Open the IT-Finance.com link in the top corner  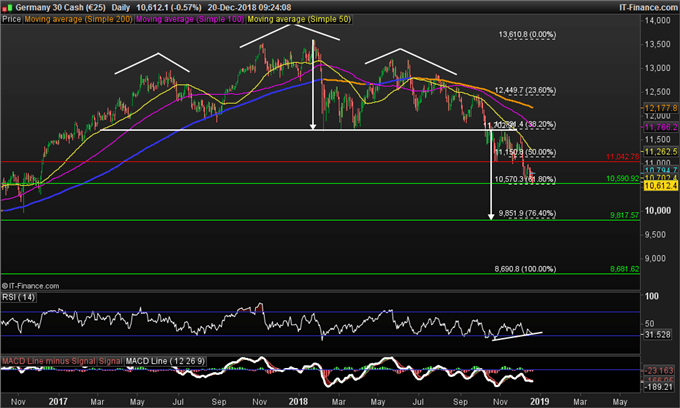pos(648,7)
